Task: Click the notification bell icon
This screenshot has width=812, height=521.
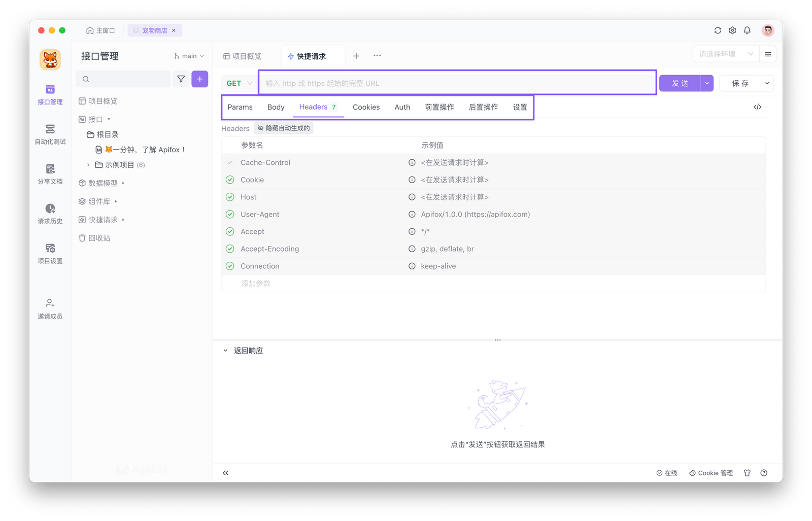Action: [747, 30]
